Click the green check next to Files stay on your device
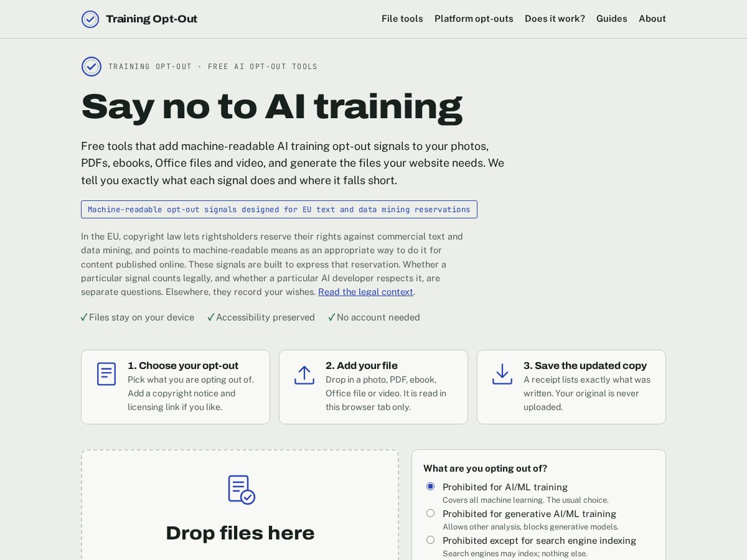This screenshot has height=560, width=747. [x=84, y=317]
